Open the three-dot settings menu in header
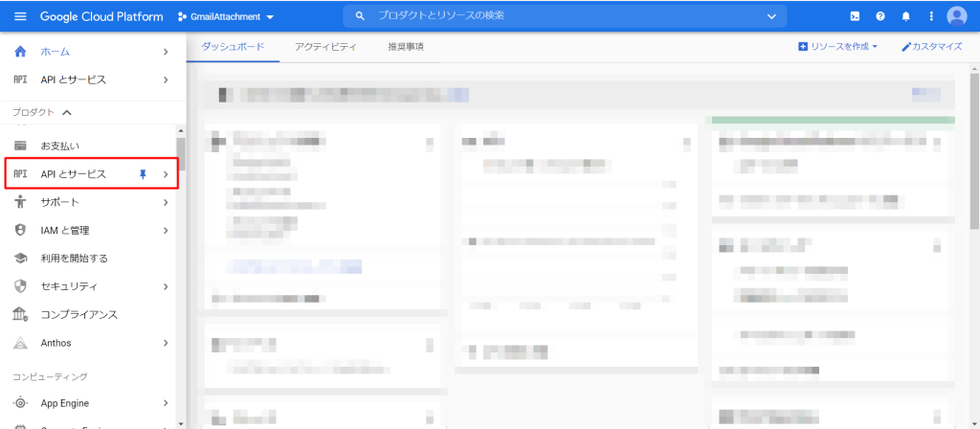The height and width of the screenshot is (429, 980). 931,17
